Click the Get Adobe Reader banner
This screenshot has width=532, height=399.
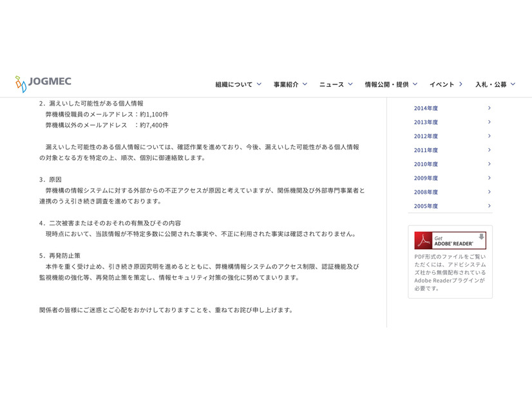click(x=450, y=240)
